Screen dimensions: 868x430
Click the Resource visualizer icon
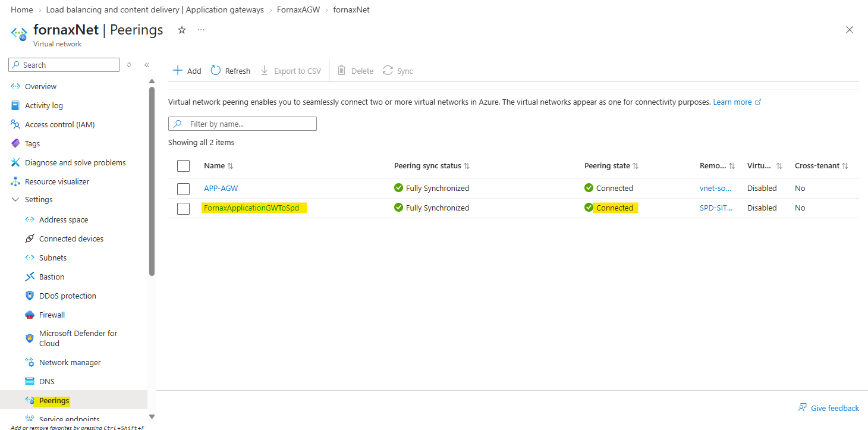[15, 181]
